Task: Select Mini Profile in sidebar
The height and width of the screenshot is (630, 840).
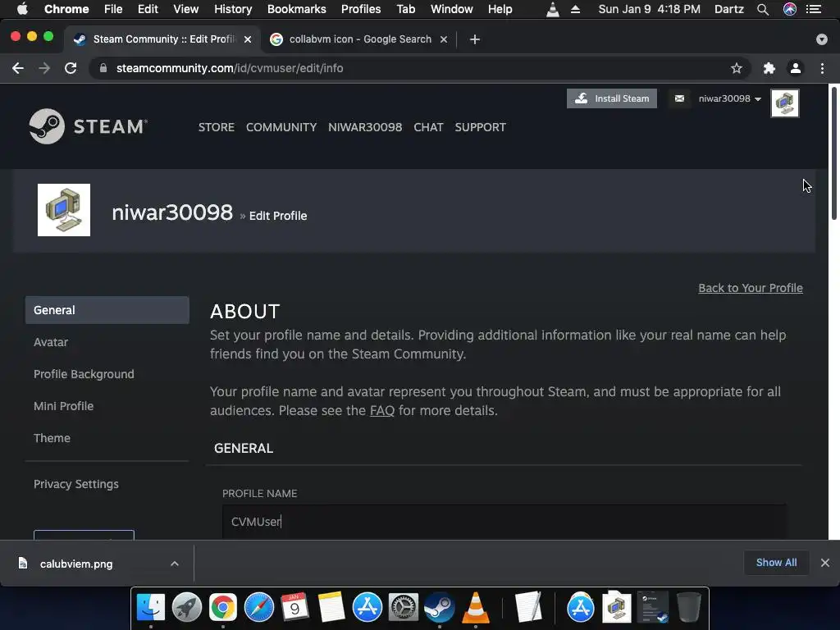Action: point(64,406)
